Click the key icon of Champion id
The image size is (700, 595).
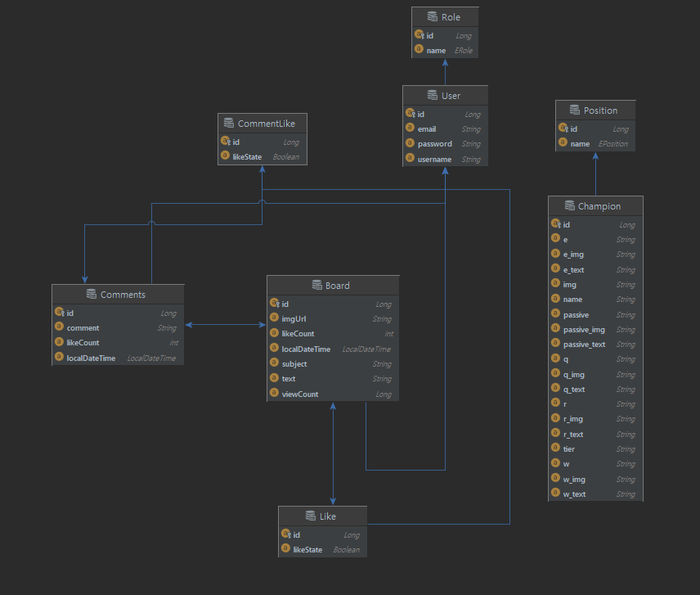tap(556, 223)
